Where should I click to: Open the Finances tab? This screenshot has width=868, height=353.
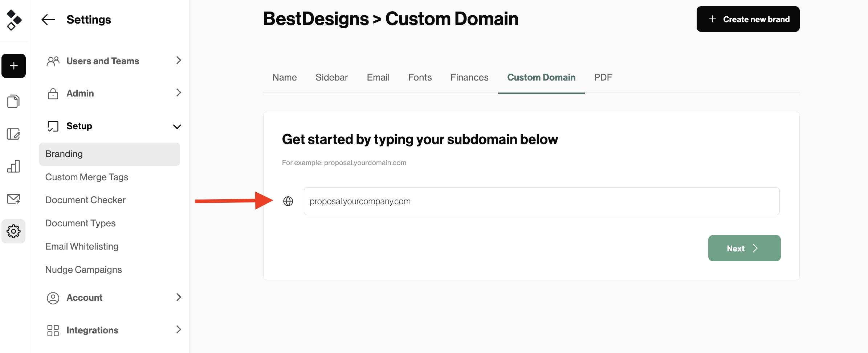point(469,77)
